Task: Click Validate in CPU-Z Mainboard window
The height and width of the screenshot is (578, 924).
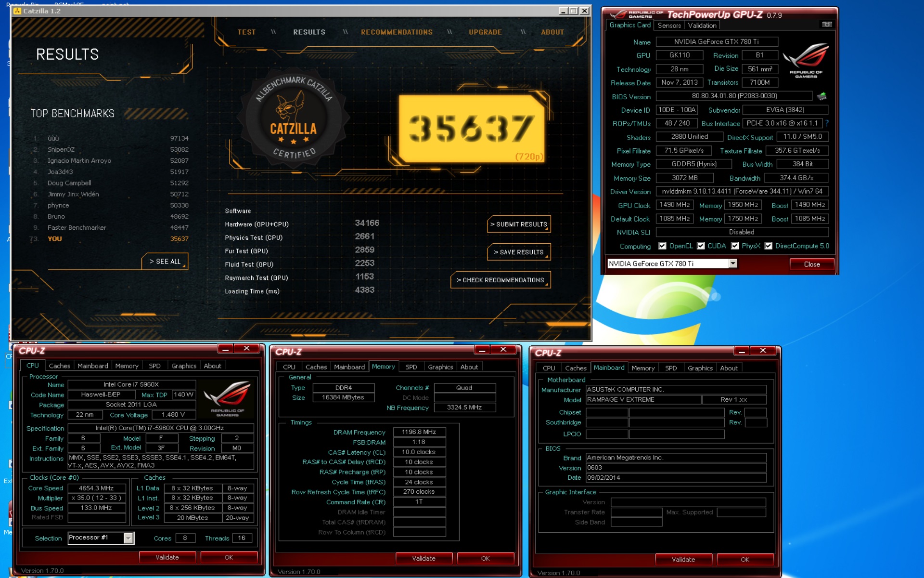Action: (683, 559)
